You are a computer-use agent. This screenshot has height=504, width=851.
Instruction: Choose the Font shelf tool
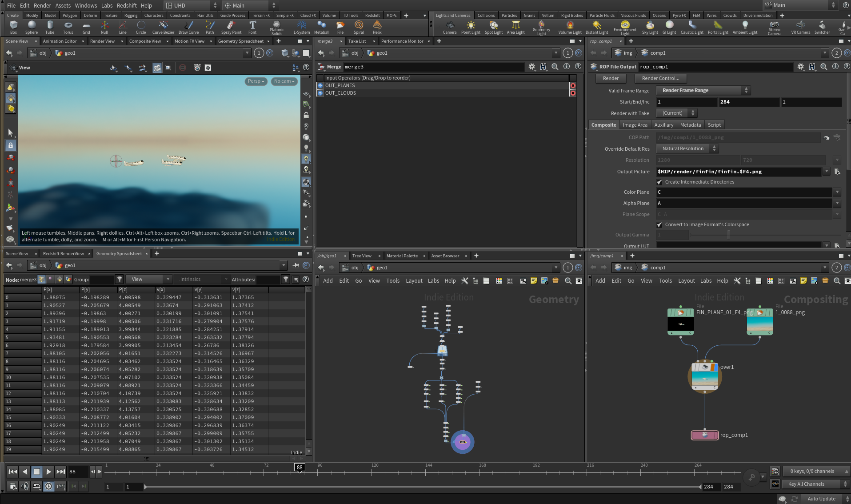tap(252, 27)
